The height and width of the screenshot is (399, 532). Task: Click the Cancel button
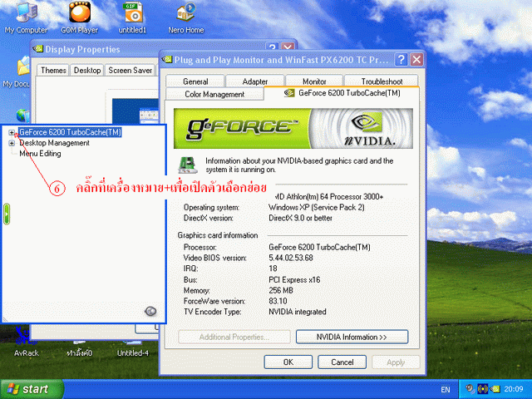click(342, 362)
